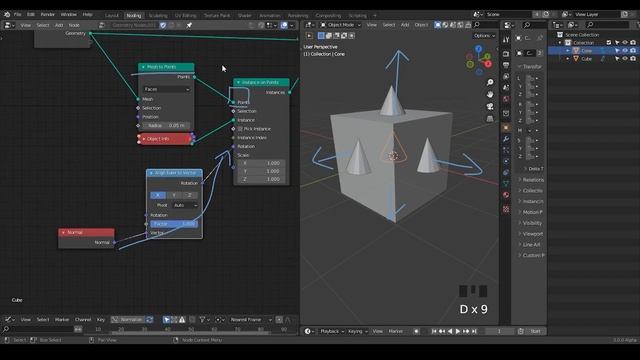The width and height of the screenshot is (640, 360).
Task: Open the Modifier properties wrench tab
Action: (506, 139)
